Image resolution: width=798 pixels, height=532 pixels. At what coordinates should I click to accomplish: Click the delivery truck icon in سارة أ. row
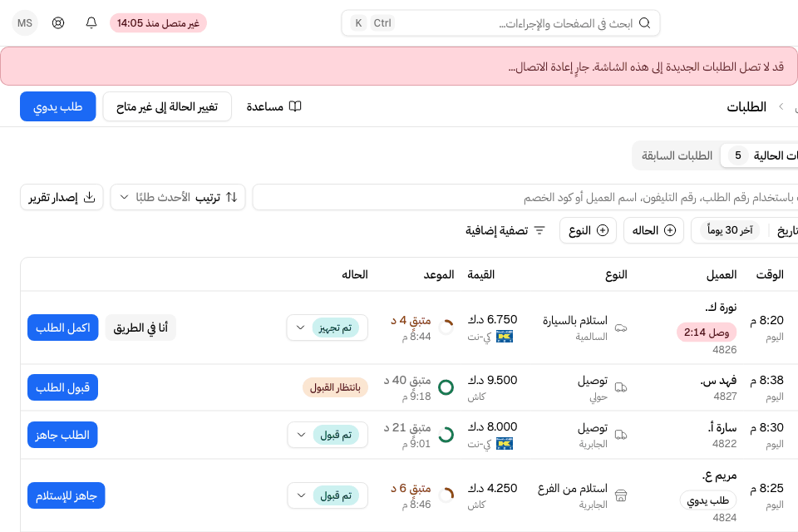tap(621, 436)
